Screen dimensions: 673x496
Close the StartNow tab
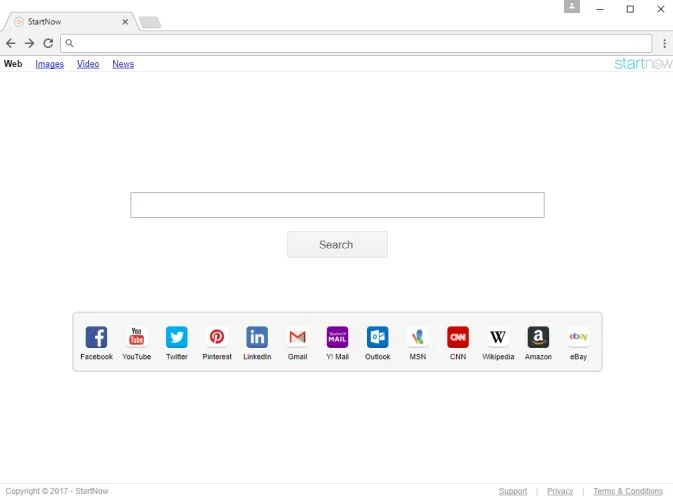(x=125, y=21)
